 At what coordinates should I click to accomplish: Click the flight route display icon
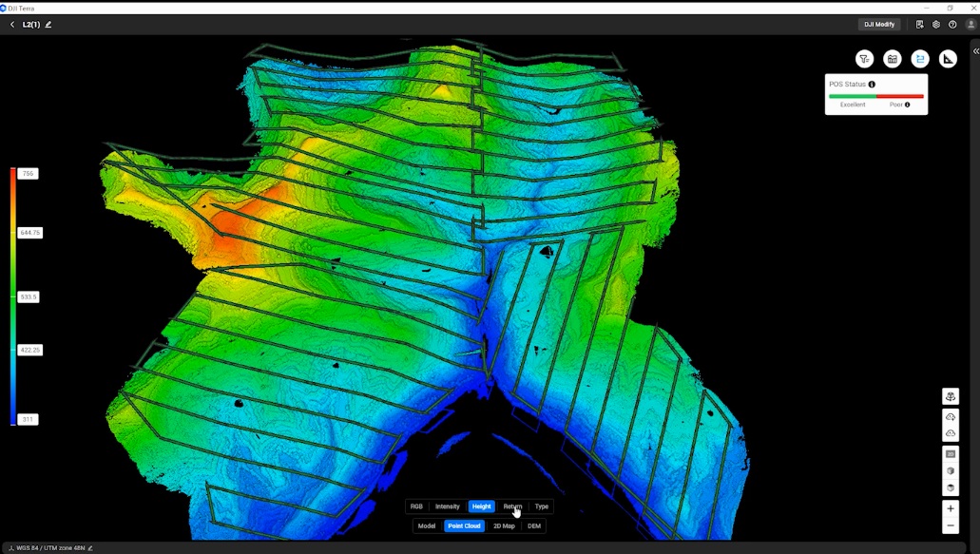coord(920,59)
